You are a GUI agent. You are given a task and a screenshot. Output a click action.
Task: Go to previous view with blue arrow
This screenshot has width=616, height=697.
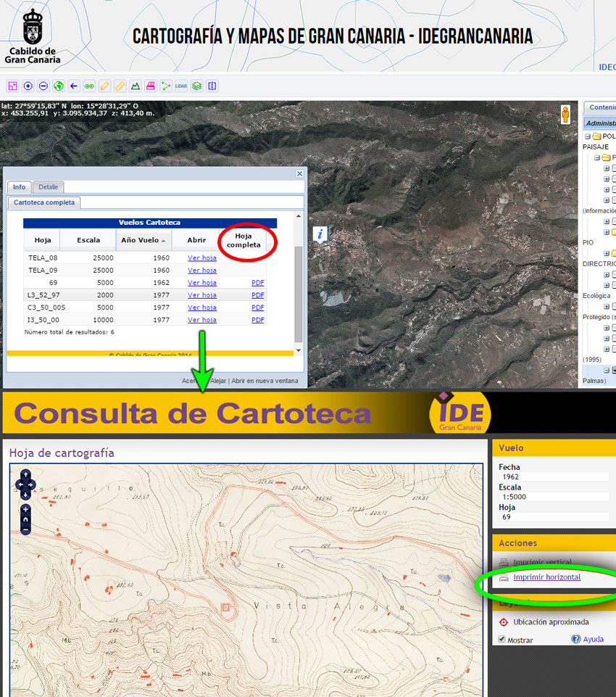click(74, 86)
